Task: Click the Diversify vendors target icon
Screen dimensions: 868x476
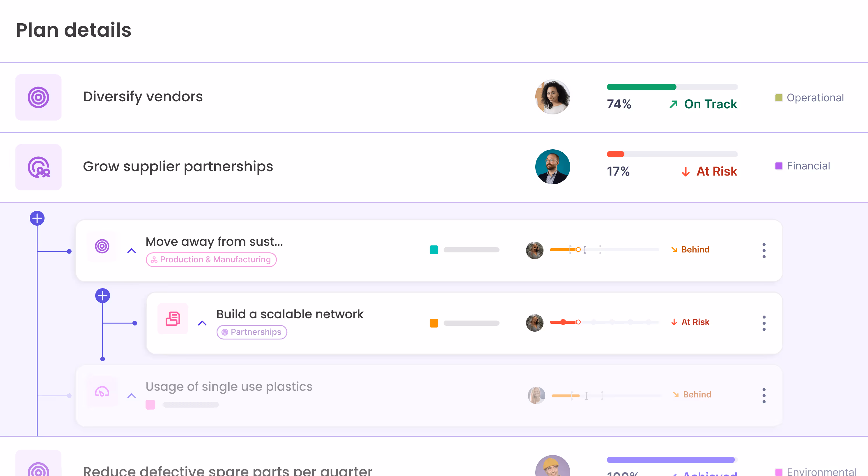Action: [x=38, y=98]
